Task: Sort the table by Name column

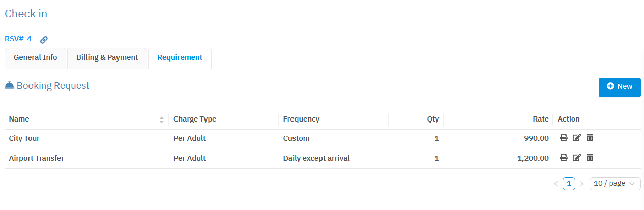Action: (161, 119)
